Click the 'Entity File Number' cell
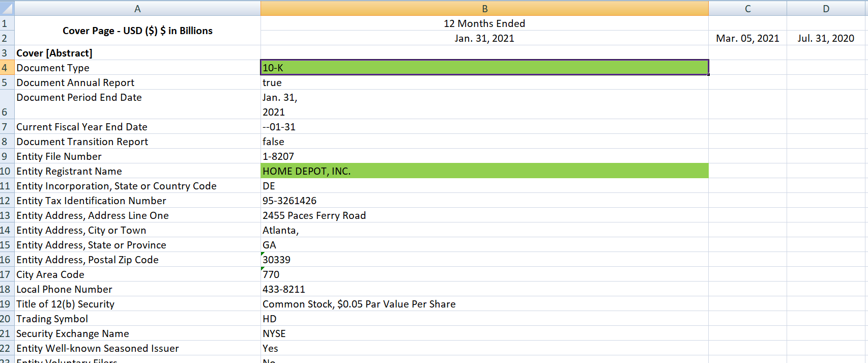The image size is (868, 363). [x=137, y=156]
